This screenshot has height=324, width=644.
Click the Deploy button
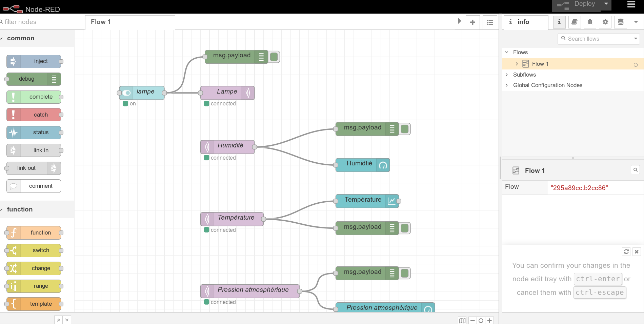pyautogui.click(x=576, y=5)
